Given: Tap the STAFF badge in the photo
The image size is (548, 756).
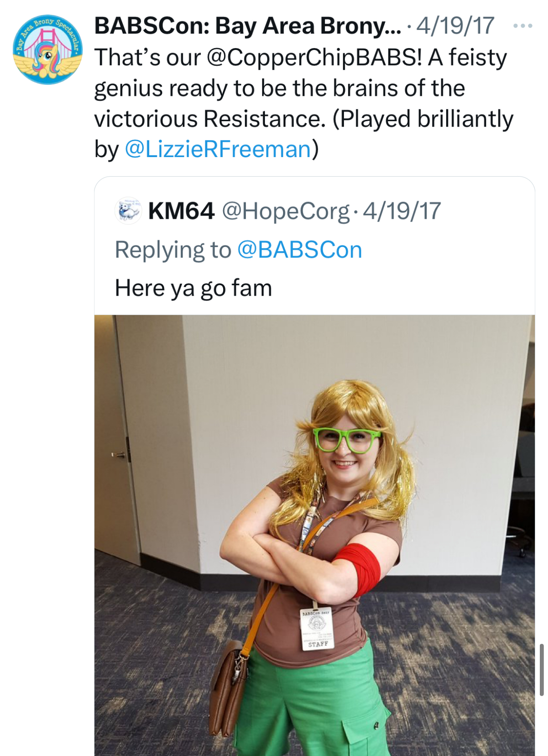Looking at the screenshot, I should 317,629.
